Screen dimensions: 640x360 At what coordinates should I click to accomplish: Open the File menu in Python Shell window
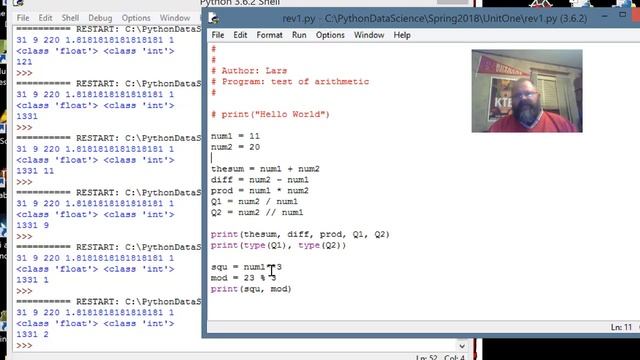pyautogui.click(x=23, y=18)
